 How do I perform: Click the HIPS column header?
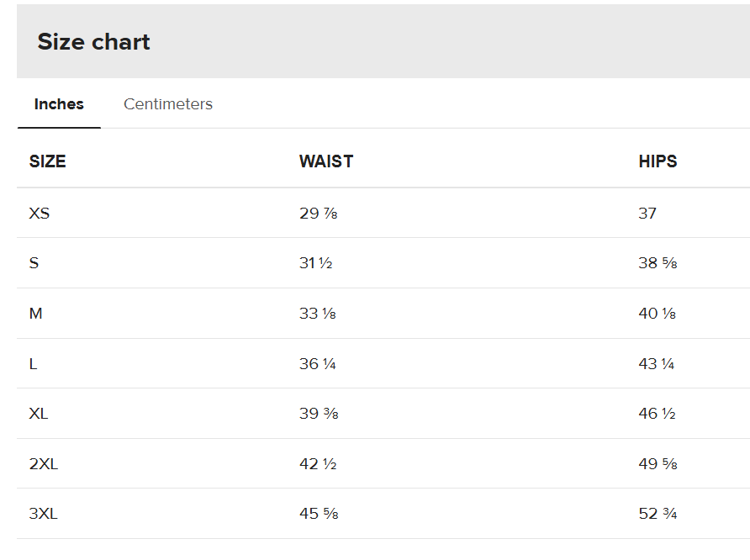point(658,161)
